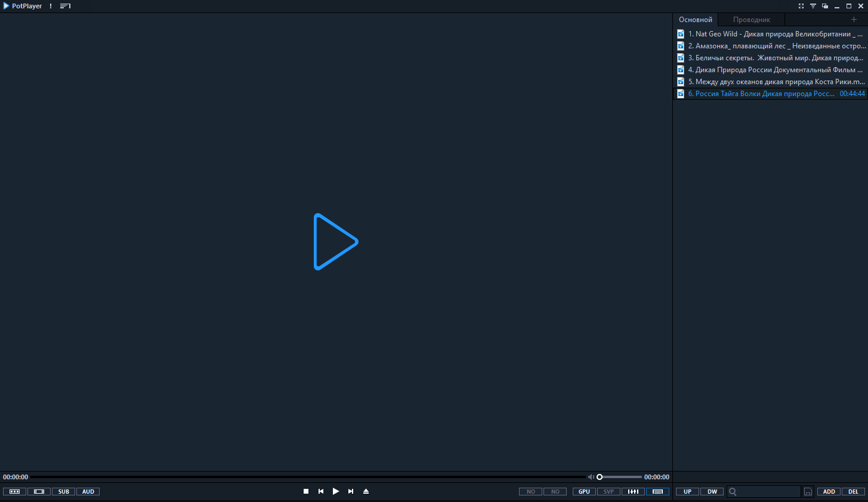Add a new playlist tab with plus
The width and height of the screenshot is (868, 502).
point(854,20)
